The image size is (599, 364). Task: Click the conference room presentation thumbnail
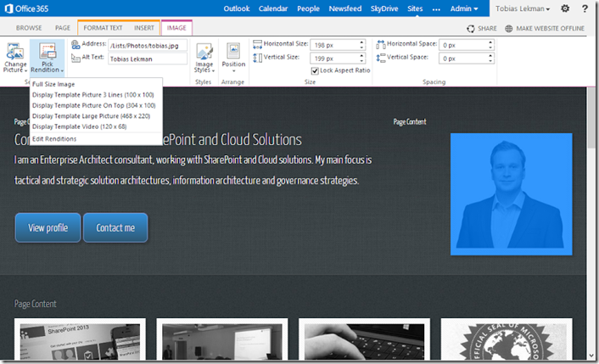(x=222, y=339)
